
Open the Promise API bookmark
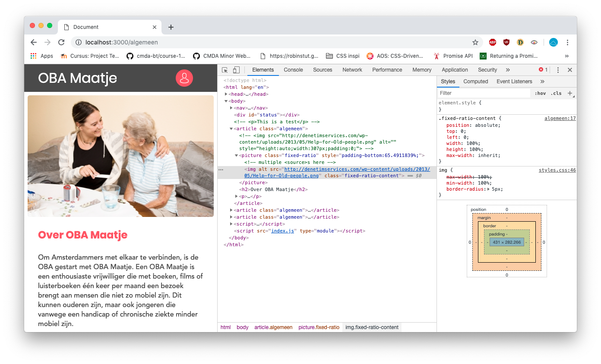[453, 56]
